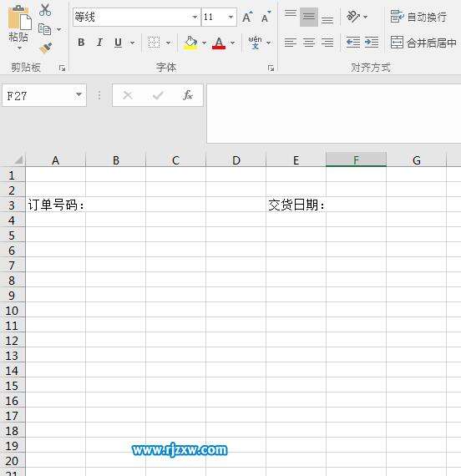Expand the font name dropdown arrow
Screen dimensions: 461x476
(x=195, y=17)
